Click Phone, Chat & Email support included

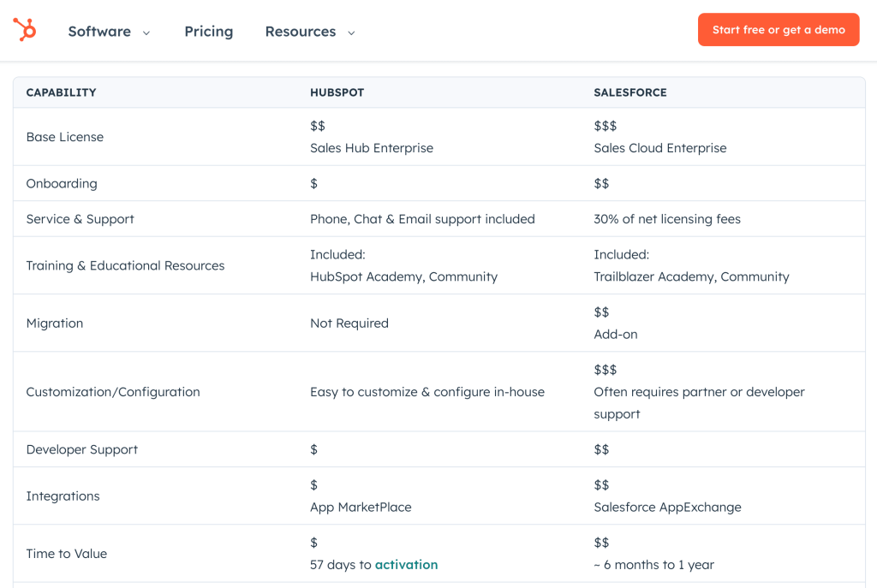coord(422,219)
